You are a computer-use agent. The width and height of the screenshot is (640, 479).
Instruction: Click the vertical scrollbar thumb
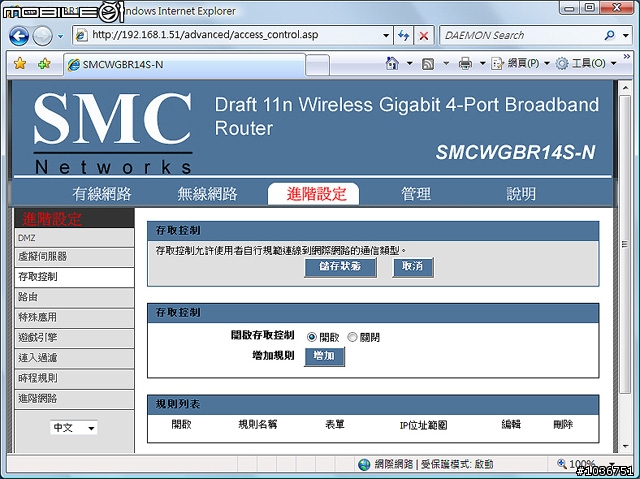pos(625,245)
